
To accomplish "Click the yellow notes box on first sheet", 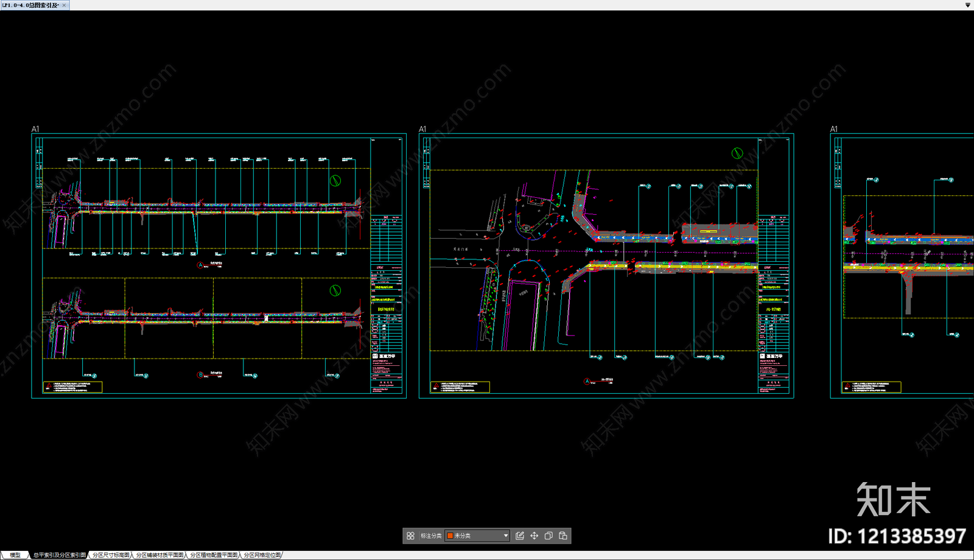I will [73, 387].
